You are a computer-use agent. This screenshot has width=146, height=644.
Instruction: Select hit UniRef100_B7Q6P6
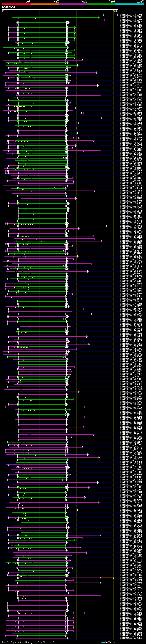(131, 113)
